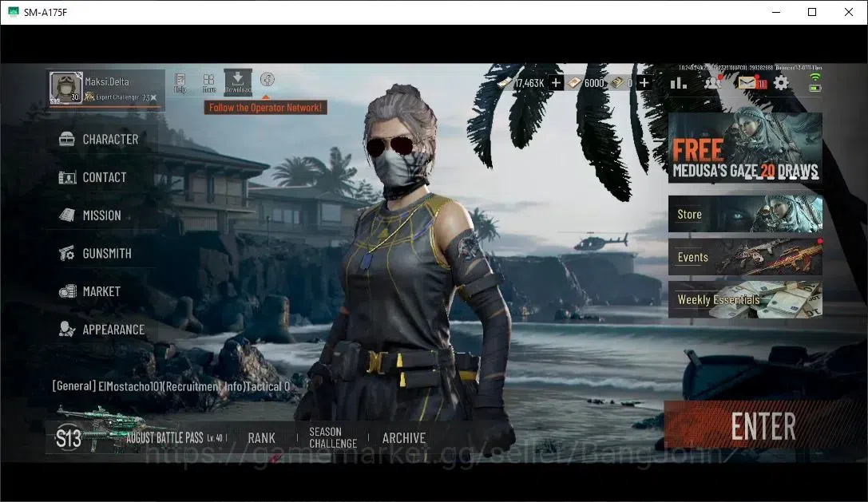
Task: Click the mail unread count badge 11
Action: coord(762,84)
